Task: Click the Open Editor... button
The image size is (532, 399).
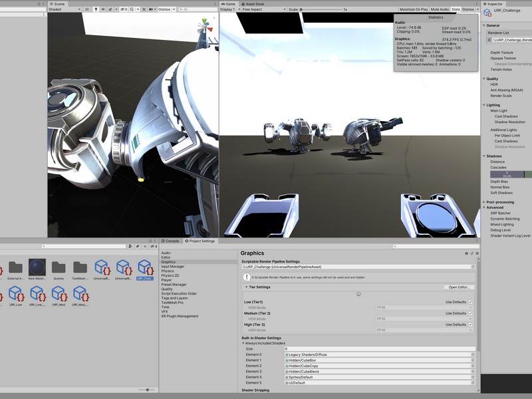Action: tap(459, 287)
